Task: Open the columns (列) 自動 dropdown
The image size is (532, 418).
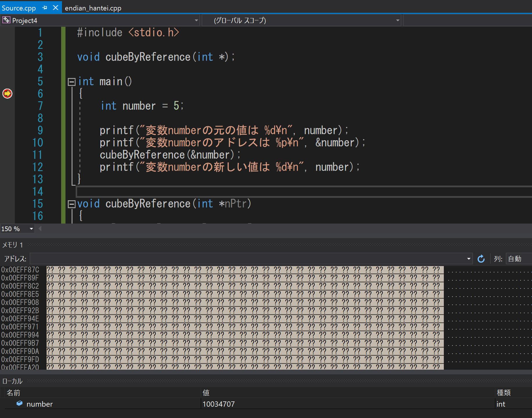Action: click(519, 258)
